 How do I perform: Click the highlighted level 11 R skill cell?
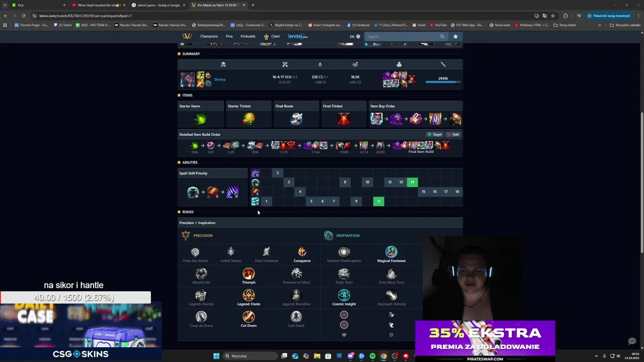378,201
